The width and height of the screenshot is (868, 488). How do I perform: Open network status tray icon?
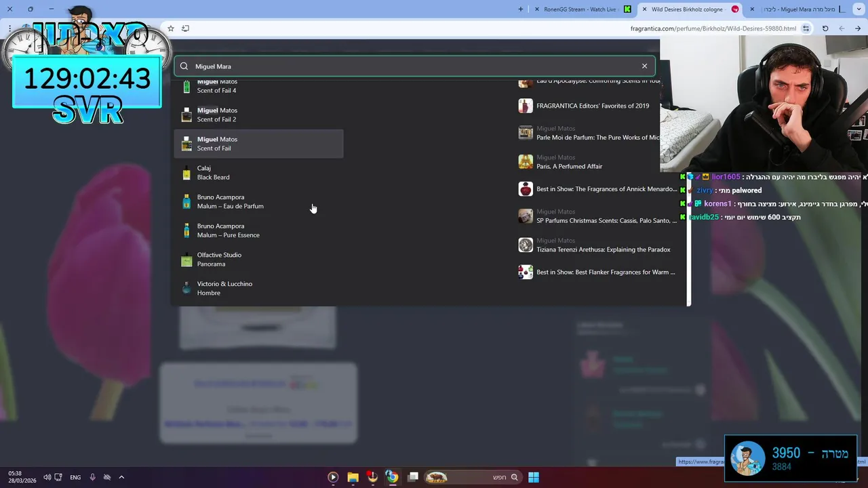pyautogui.click(x=58, y=477)
